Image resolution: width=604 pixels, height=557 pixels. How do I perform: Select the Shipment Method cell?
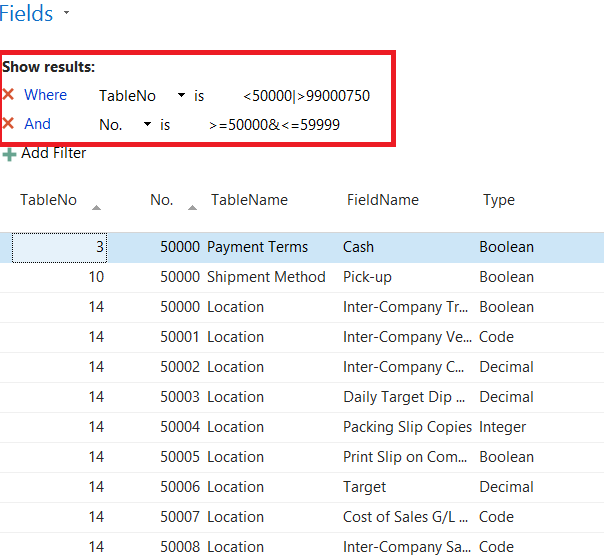point(266,277)
